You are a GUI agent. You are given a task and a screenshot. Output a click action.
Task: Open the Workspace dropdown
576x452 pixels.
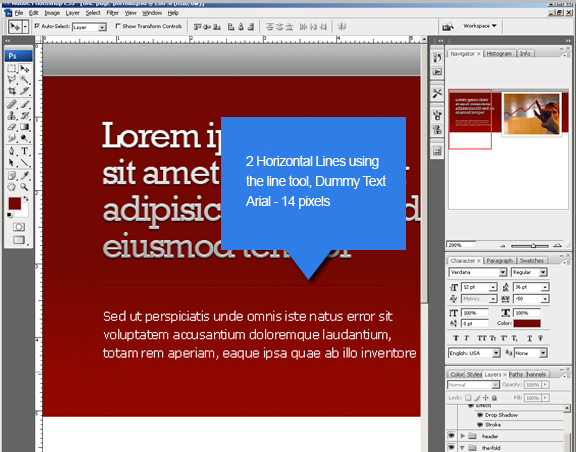479,26
